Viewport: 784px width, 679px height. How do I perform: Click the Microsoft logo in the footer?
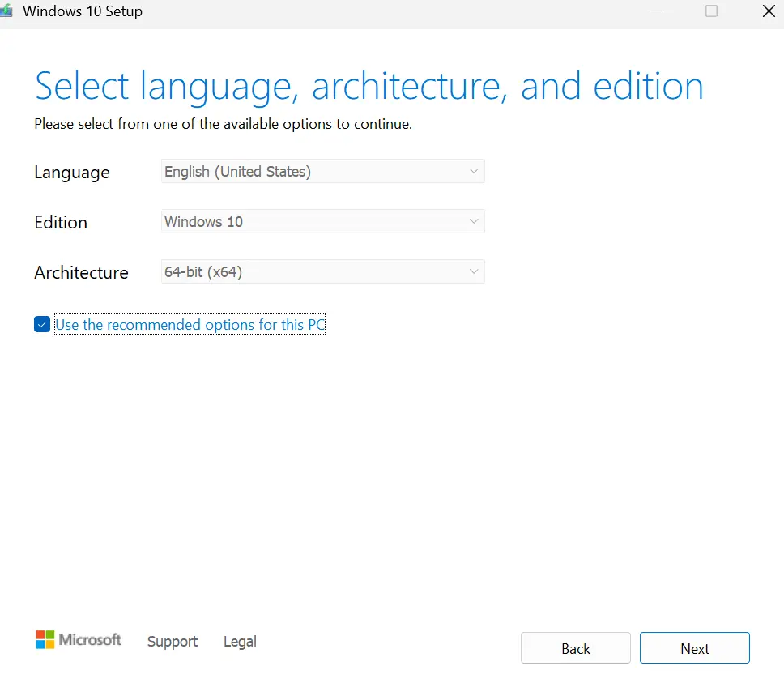coord(79,640)
